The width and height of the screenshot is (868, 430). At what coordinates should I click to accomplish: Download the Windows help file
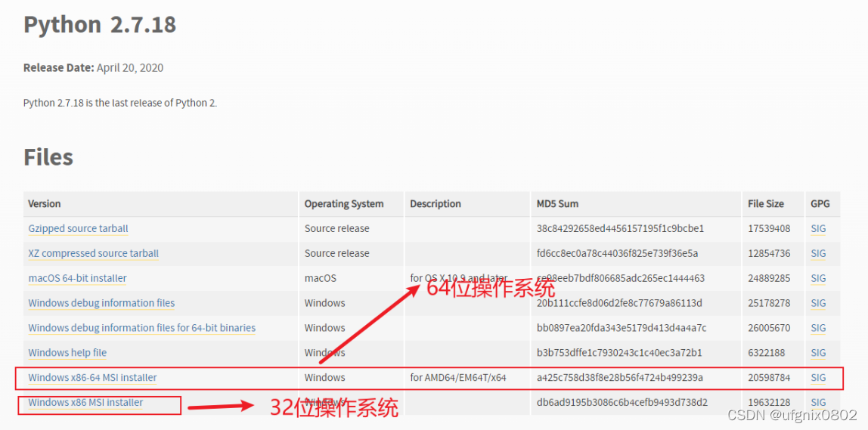(67, 353)
